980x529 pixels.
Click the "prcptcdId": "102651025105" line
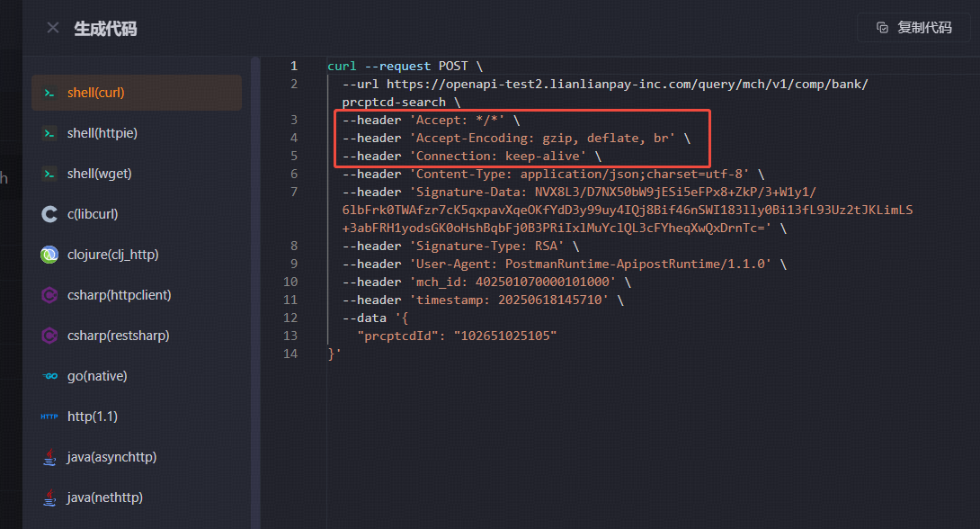pyautogui.click(x=457, y=336)
